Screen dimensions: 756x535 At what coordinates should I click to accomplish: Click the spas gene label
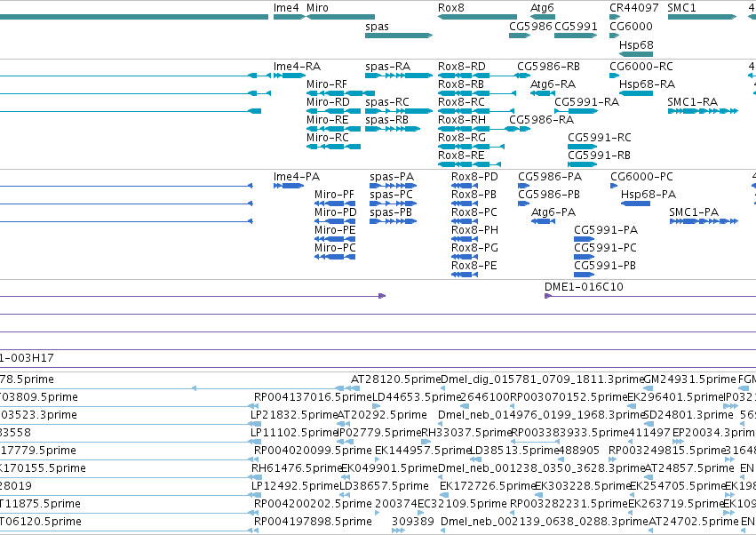pyautogui.click(x=377, y=27)
